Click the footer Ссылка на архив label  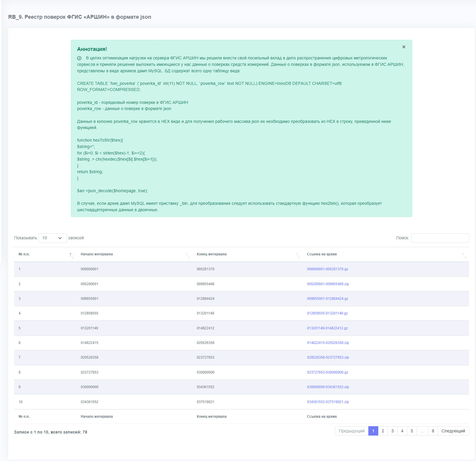pyautogui.click(x=322, y=417)
